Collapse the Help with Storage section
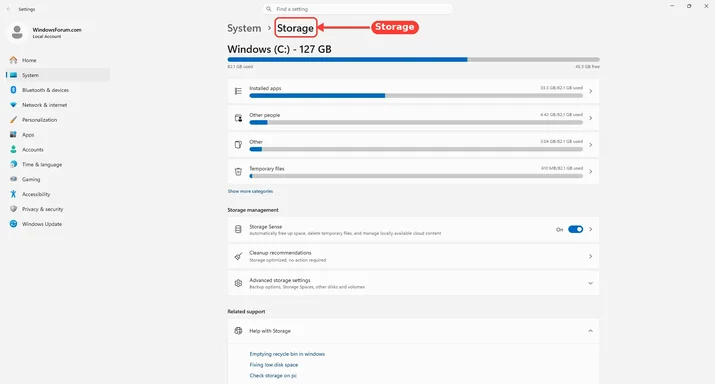 coord(591,331)
